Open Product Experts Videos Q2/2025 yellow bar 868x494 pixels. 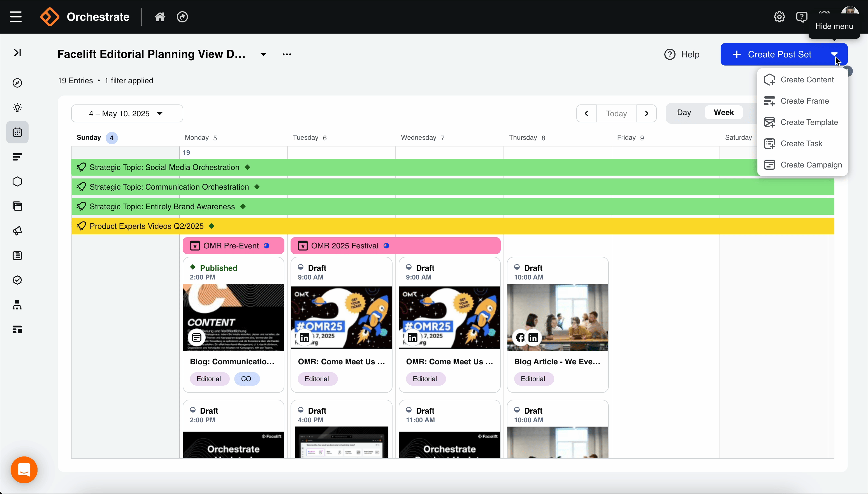click(453, 226)
